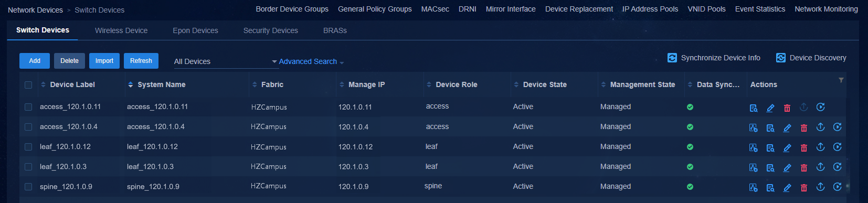Open details icon for access_120.1.0.4 row

point(770,127)
